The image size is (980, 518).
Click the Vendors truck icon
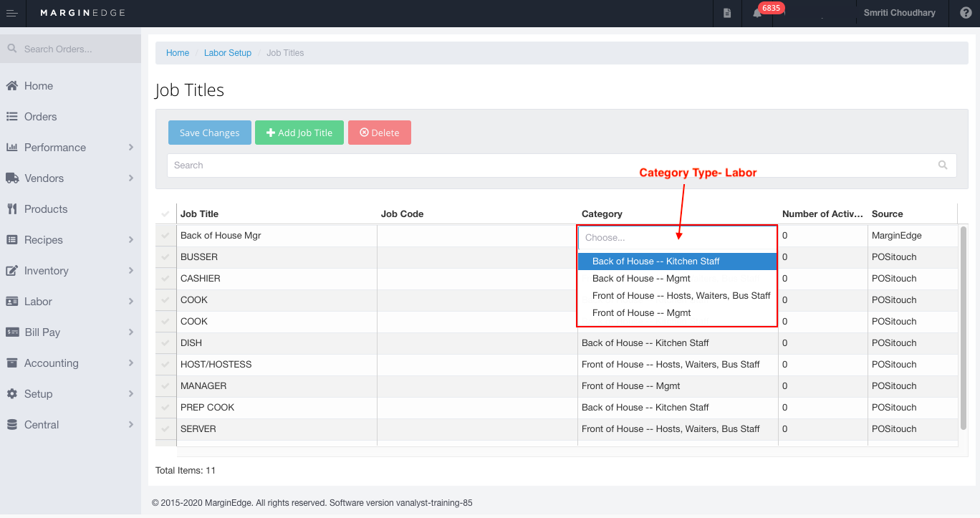(x=12, y=178)
